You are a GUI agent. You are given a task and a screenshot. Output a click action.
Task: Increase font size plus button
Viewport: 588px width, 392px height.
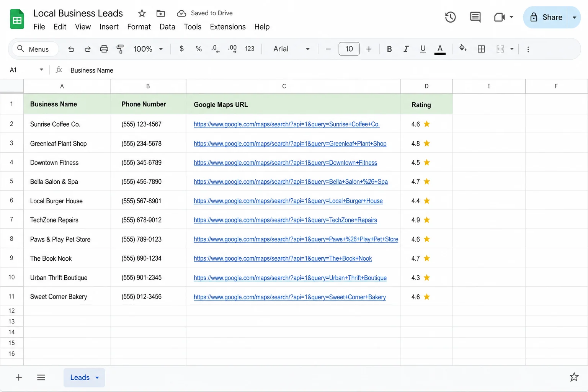pos(369,49)
